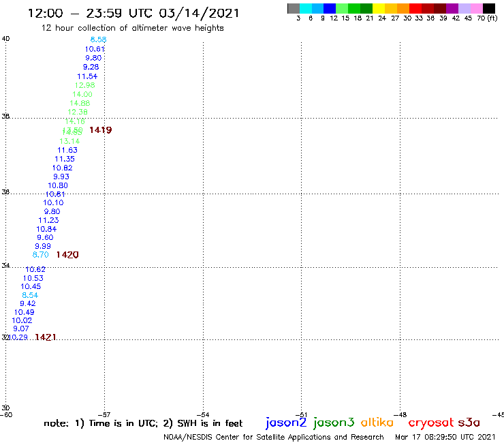504x443 pixels.
Task: Click the pink legend swatch
Action: [477, 8]
